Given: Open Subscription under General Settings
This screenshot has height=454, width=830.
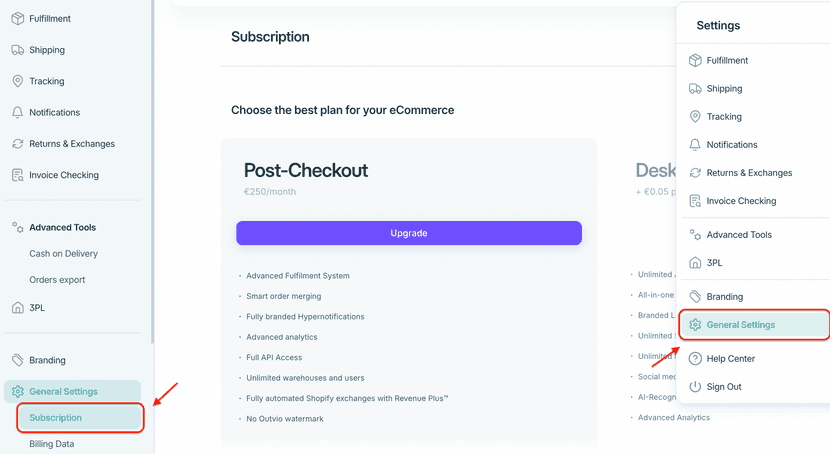Looking at the screenshot, I should pyautogui.click(x=56, y=418).
